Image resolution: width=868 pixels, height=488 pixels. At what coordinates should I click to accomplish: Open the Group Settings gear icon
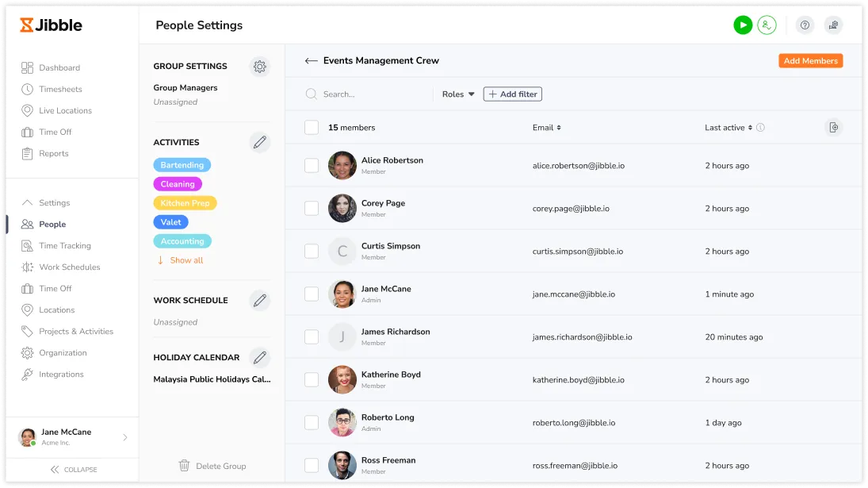(x=259, y=67)
